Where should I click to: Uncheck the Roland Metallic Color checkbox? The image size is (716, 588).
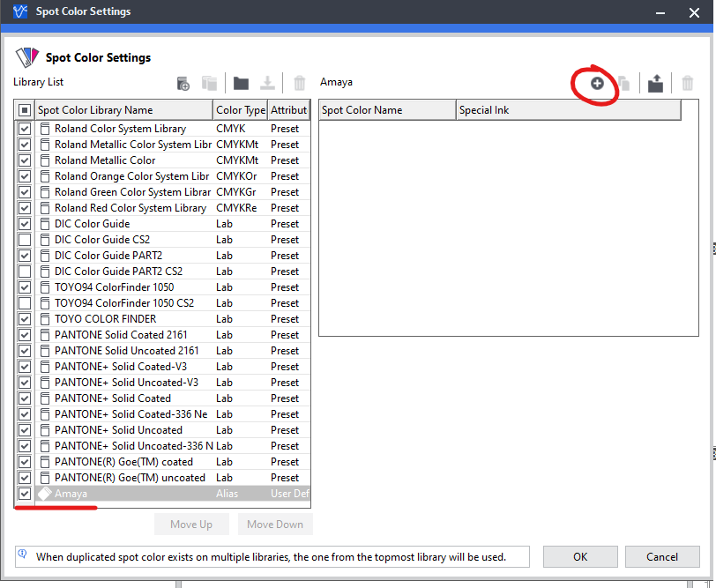pos(25,160)
